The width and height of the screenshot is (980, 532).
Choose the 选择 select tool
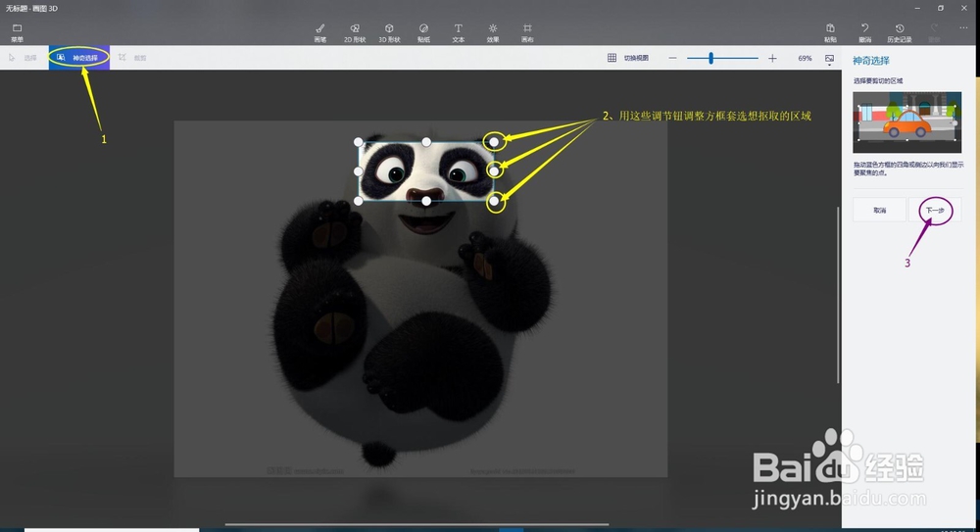click(24, 58)
